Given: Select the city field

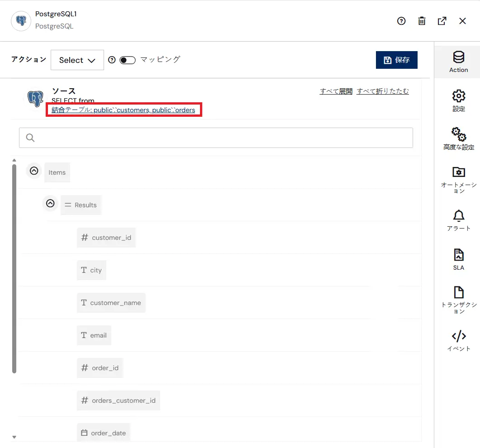Looking at the screenshot, I should tap(91, 270).
